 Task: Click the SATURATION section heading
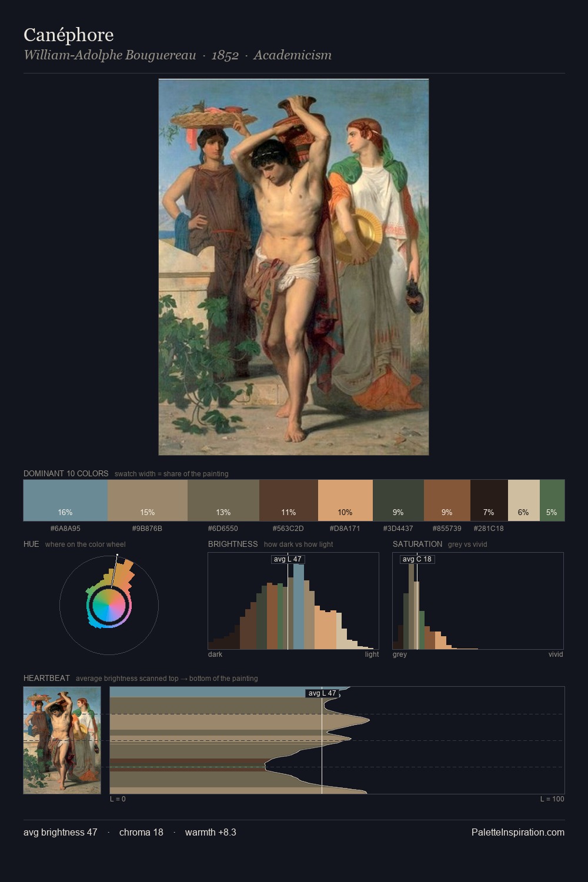tap(417, 544)
